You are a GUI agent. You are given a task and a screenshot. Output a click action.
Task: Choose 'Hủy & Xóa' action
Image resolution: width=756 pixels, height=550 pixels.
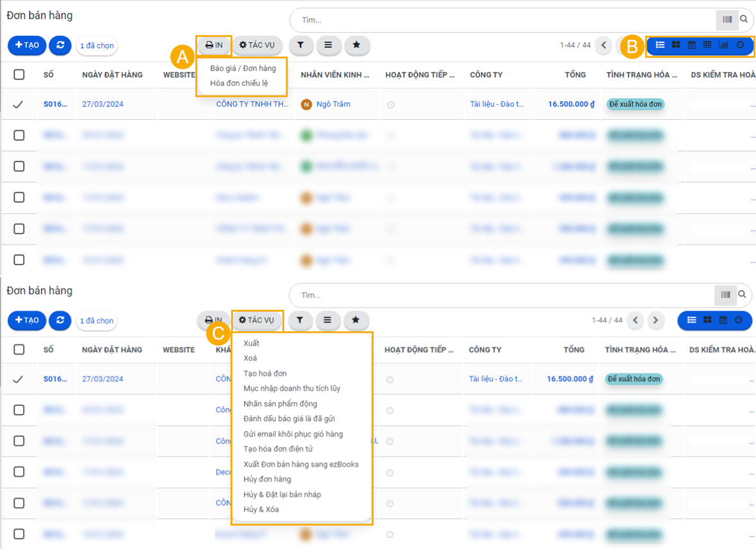261,510
